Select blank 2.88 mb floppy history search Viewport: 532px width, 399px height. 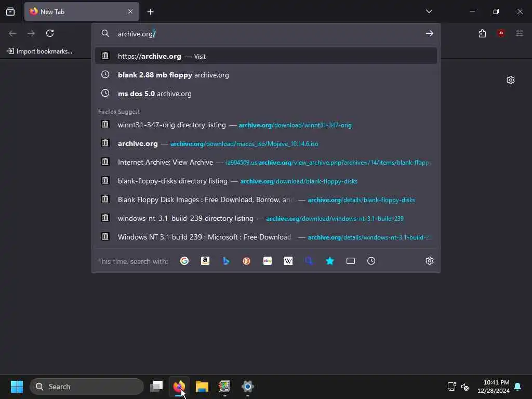(x=266, y=75)
